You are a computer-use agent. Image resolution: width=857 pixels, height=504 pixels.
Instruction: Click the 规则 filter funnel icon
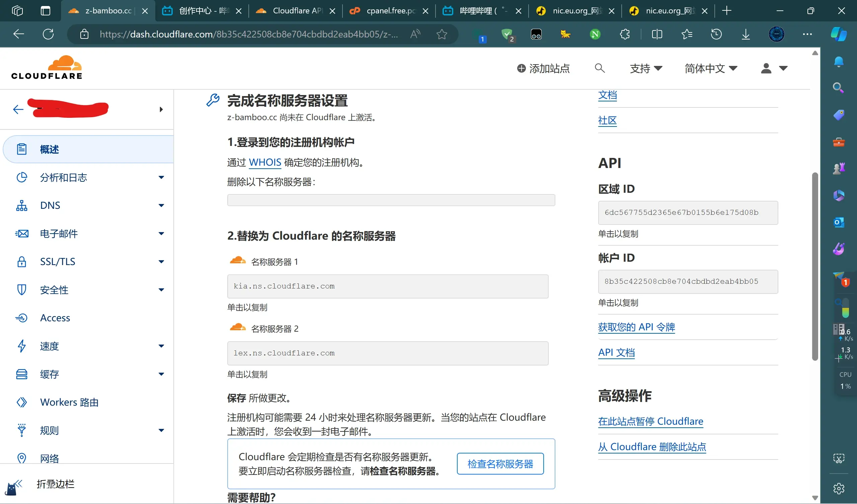pyautogui.click(x=22, y=430)
